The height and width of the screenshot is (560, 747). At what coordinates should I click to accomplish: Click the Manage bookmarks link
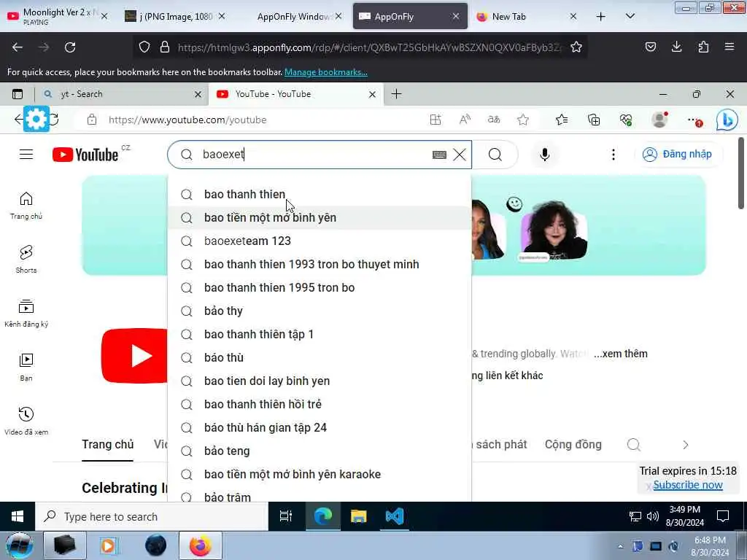[x=326, y=72]
